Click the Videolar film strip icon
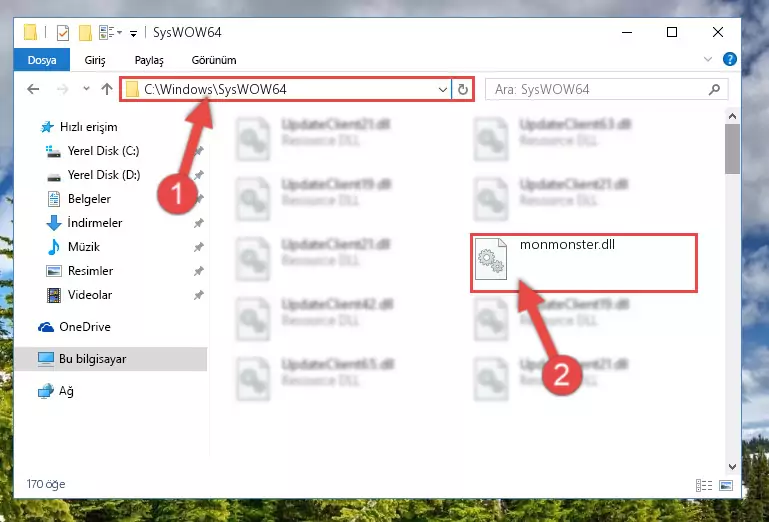 [53, 295]
